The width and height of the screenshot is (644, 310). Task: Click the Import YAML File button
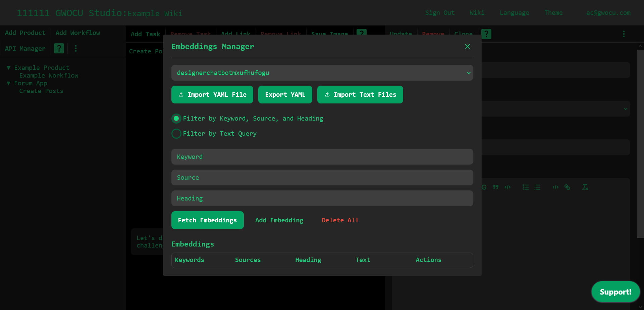tap(212, 95)
